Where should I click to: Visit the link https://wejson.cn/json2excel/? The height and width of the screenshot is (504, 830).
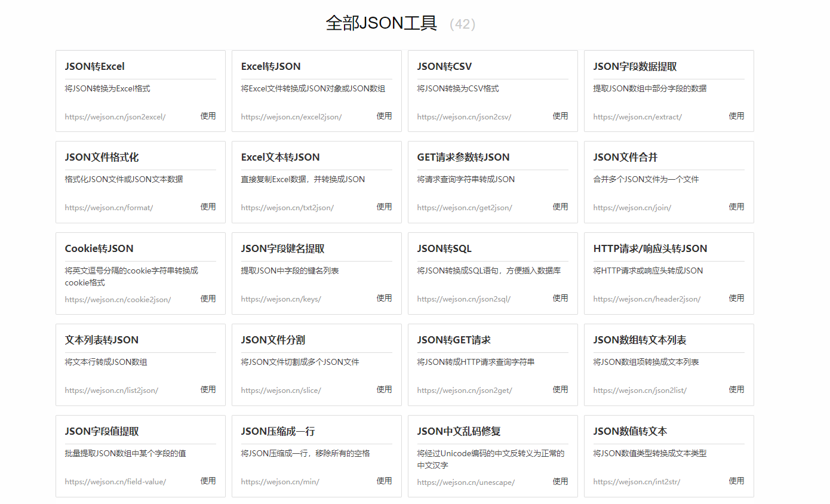(114, 117)
